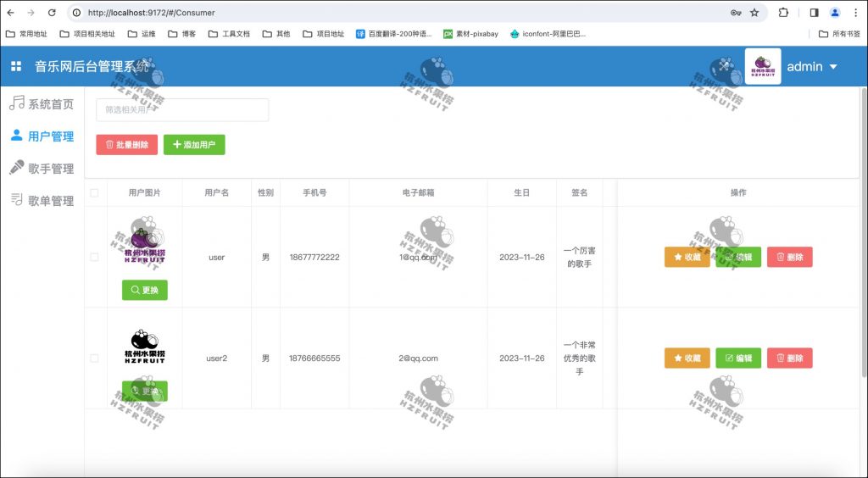The height and width of the screenshot is (478, 868).
Task: Check the checkbox for row user
Action: (x=94, y=258)
